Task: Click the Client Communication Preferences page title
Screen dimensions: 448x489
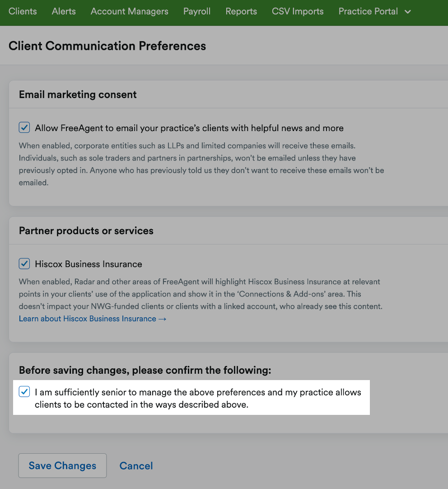Action: click(x=107, y=46)
